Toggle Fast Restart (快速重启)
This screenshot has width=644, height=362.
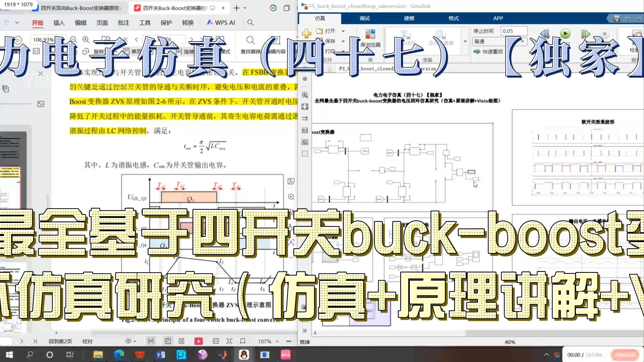pos(488,51)
